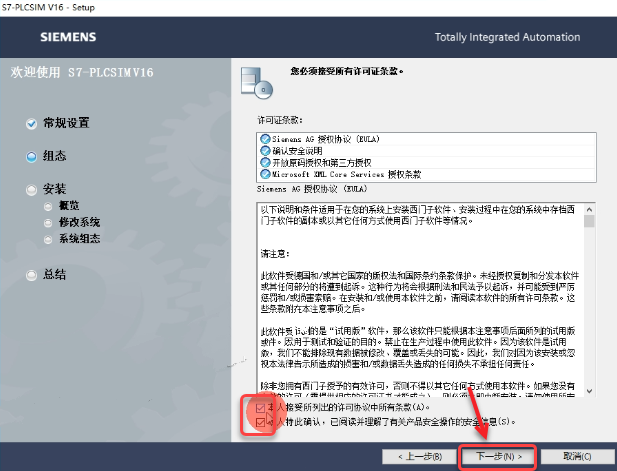The height and width of the screenshot is (471, 617).
Task: Click the grey status icon beside 安装
Action: pos(31,190)
